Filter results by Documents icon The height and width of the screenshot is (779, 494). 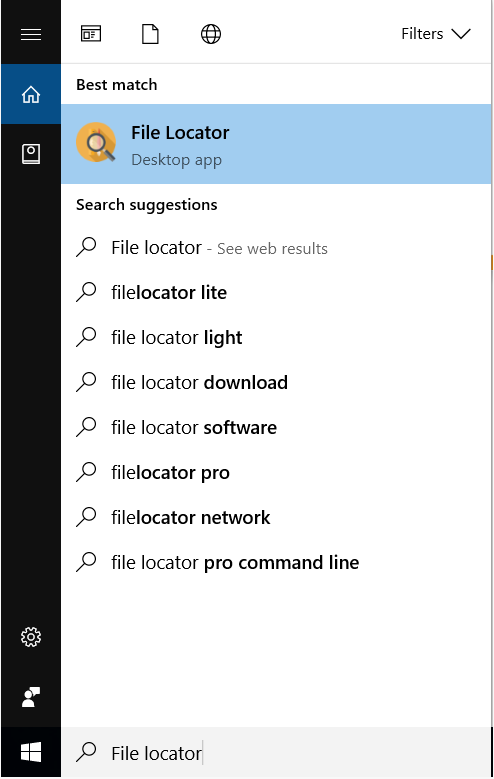point(150,34)
